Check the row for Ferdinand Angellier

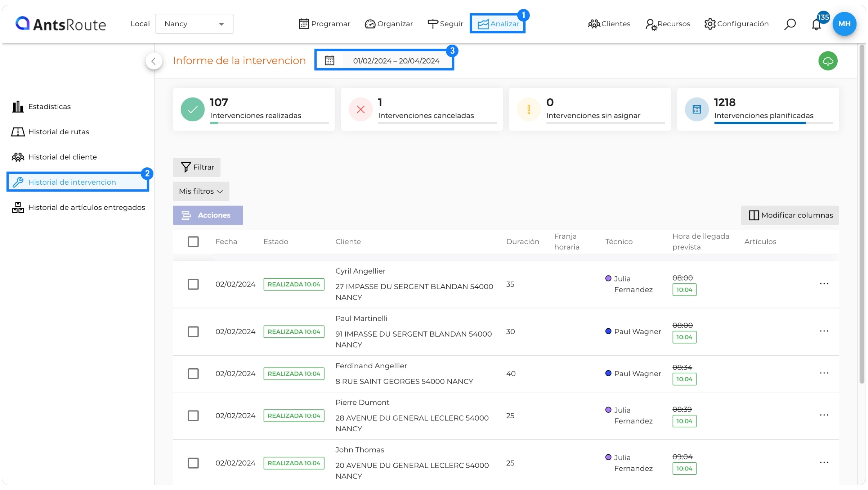tap(193, 374)
